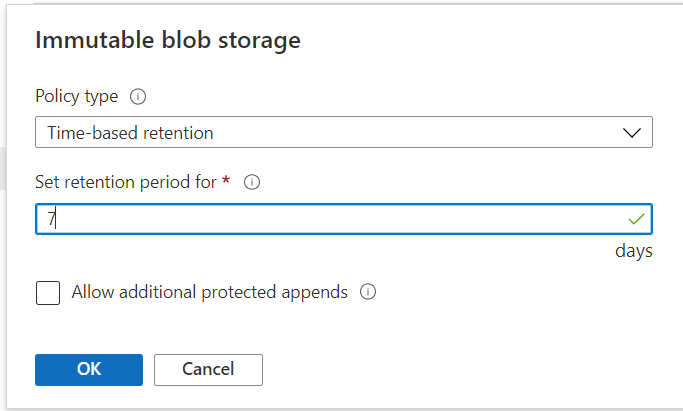Click the Set retention period for label
This screenshot has width=683, height=411.
[125, 182]
